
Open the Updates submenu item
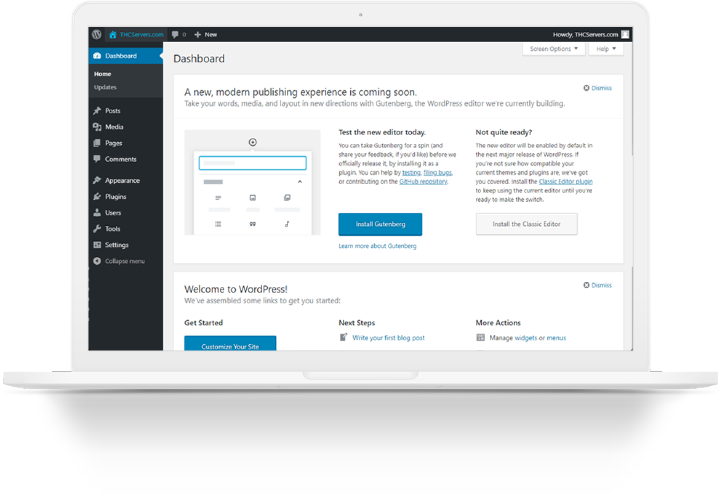tap(105, 87)
